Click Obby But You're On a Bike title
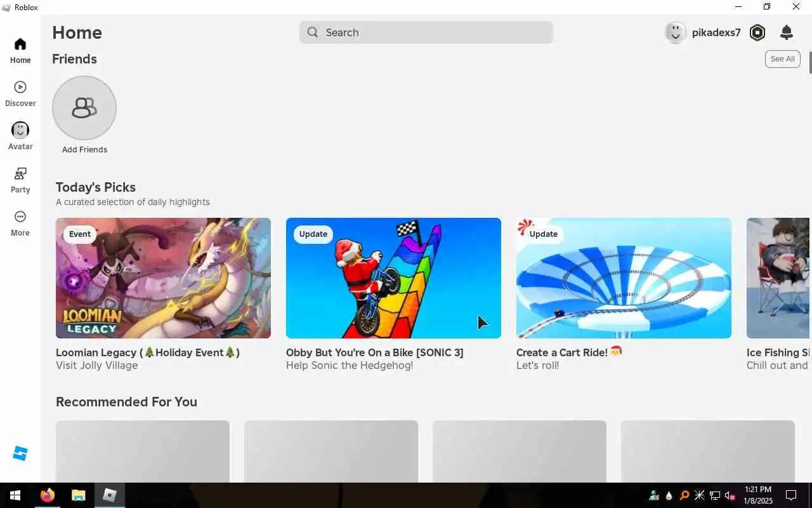Image resolution: width=812 pixels, height=508 pixels. [x=375, y=352]
